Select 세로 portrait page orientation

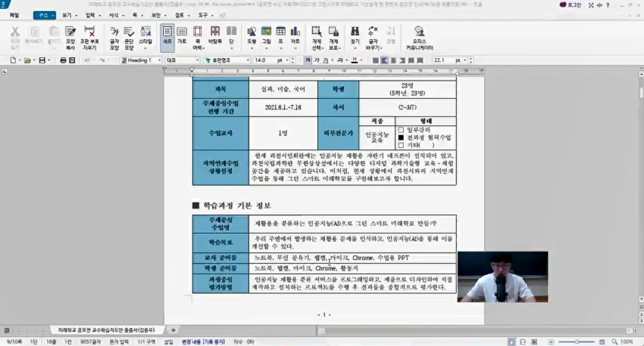pyautogui.click(x=167, y=38)
